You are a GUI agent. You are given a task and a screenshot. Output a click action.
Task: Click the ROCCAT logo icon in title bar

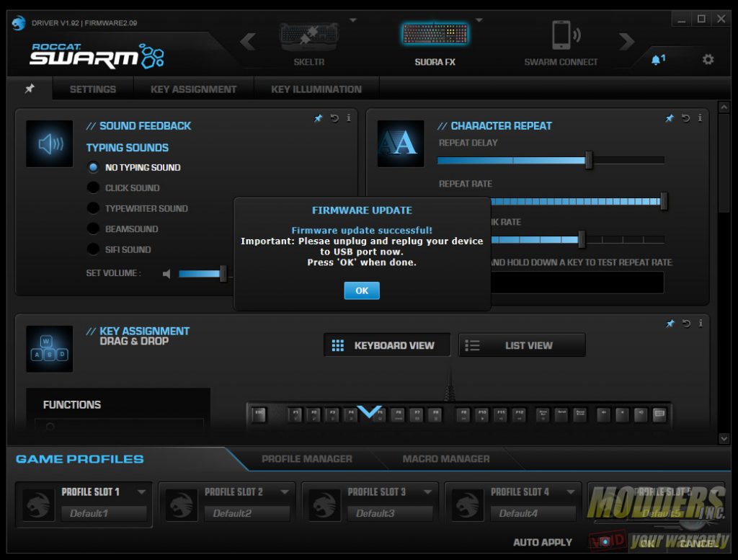pyautogui.click(x=18, y=22)
